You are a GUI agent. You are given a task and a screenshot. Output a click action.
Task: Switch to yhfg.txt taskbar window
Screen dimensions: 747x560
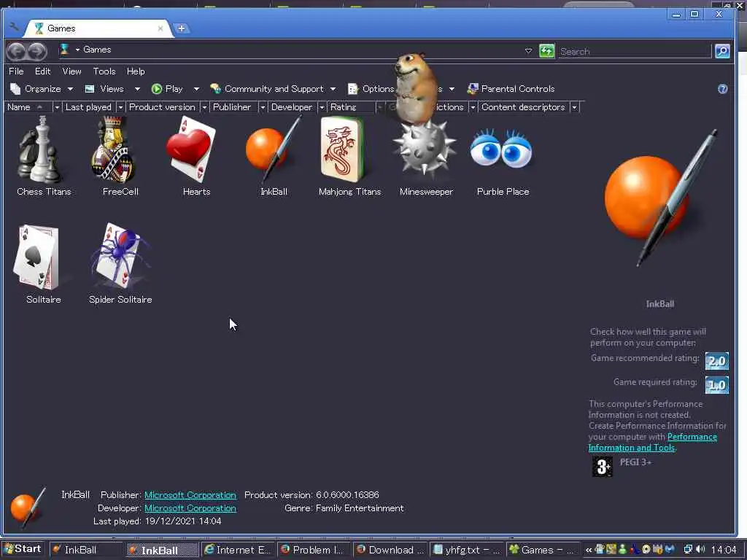466,550
